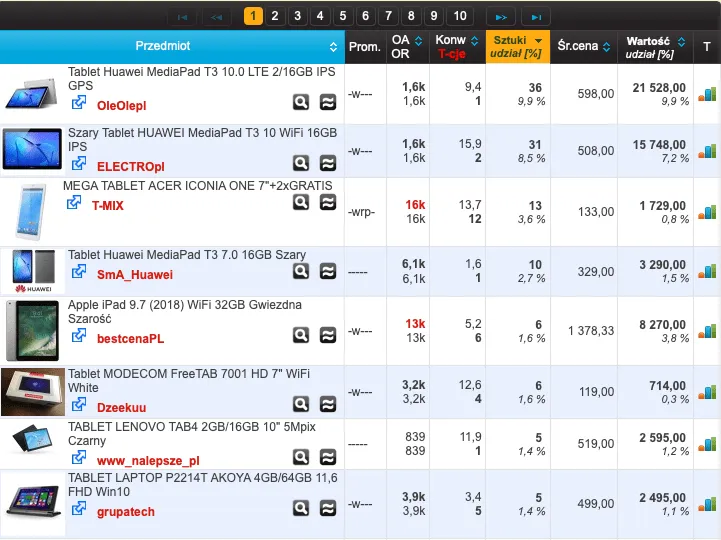Click the magnifier icon in the T-MIX row
Viewport: 721px width, 540px height.
tap(301, 202)
